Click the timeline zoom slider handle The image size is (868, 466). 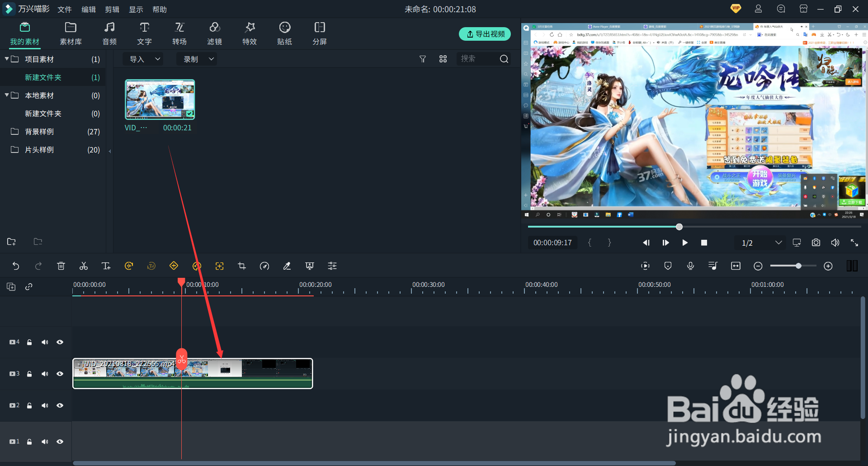tap(798, 266)
